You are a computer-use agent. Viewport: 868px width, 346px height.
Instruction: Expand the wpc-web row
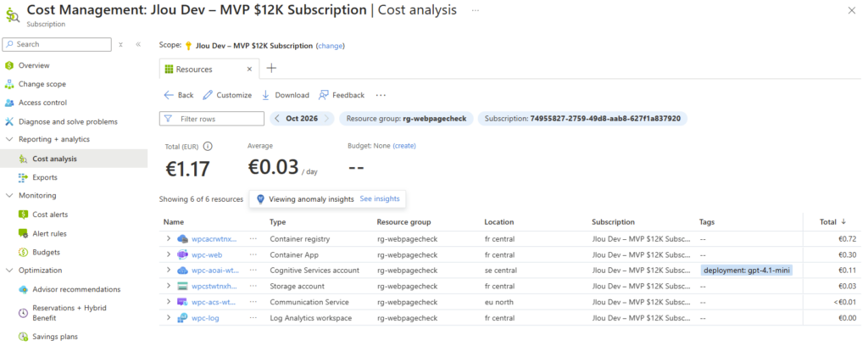click(x=169, y=254)
